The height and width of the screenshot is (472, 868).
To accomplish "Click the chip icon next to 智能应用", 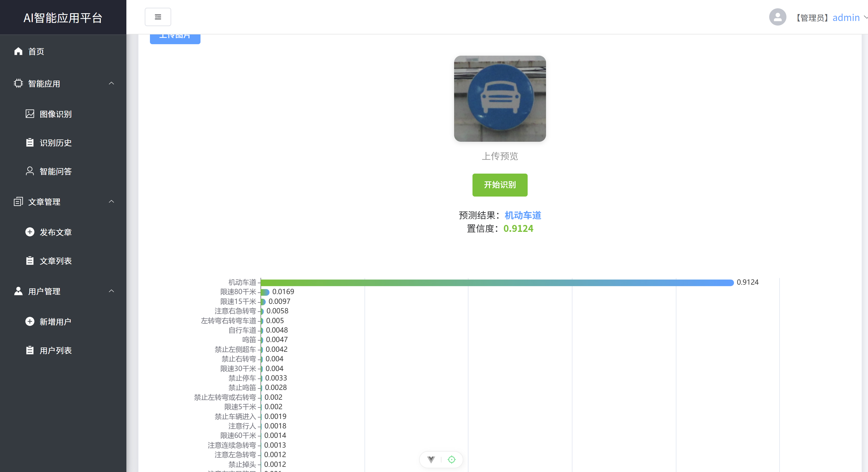I will [x=18, y=83].
